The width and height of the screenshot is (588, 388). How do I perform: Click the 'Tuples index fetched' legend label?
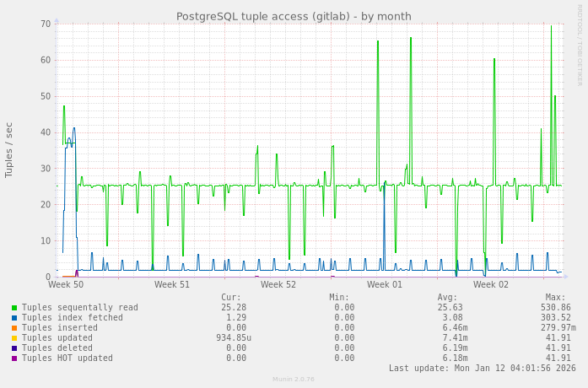click(73, 317)
